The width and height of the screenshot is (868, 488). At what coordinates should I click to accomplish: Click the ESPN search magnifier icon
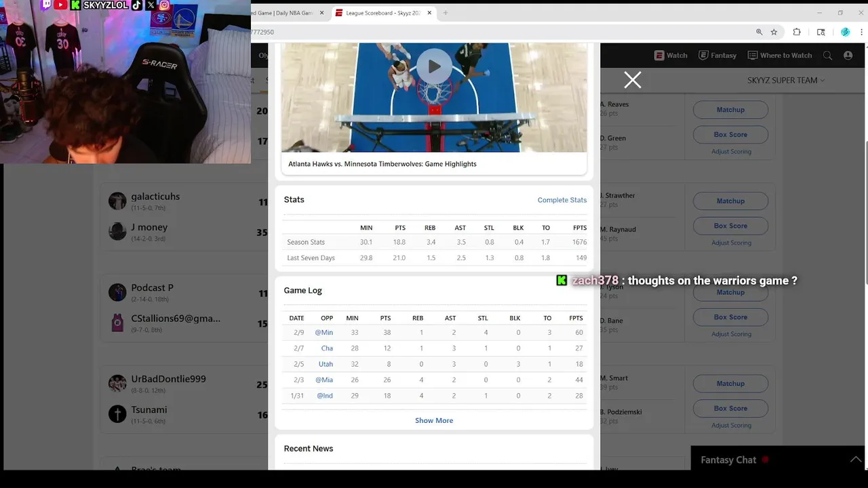point(827,56)
